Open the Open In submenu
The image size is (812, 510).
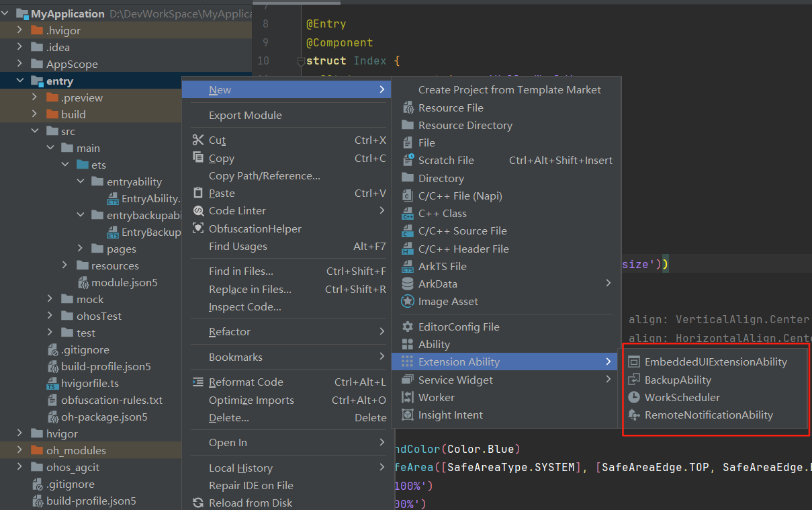pos(287,443)
